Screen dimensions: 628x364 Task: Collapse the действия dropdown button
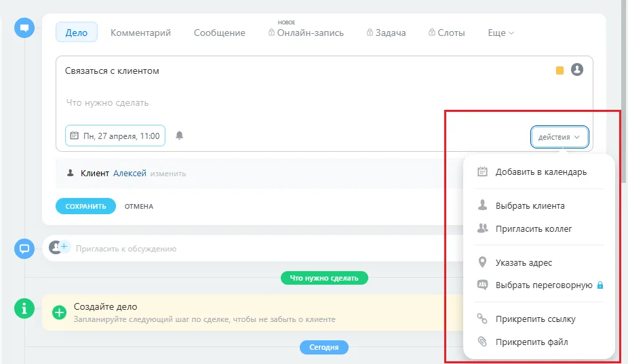point(560,137)
